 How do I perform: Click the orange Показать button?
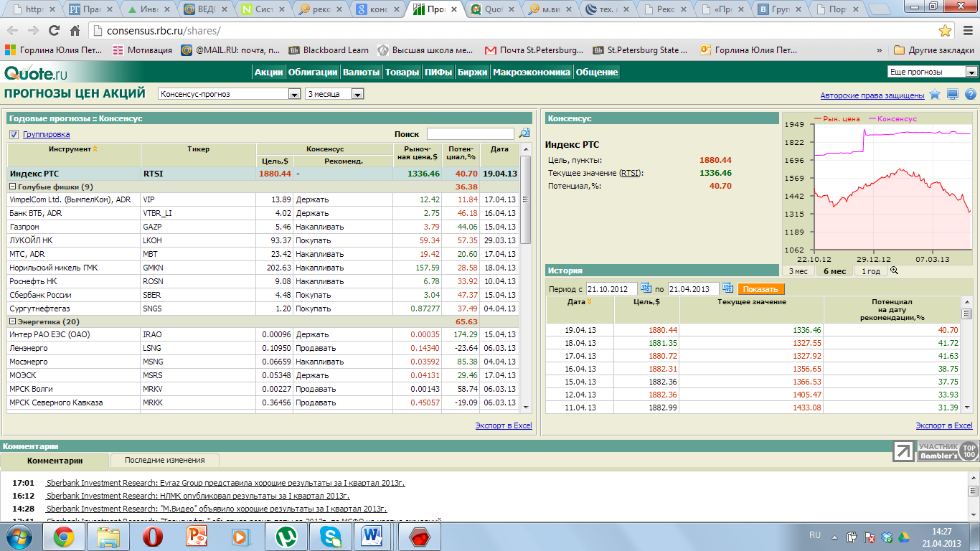[761, 288]
